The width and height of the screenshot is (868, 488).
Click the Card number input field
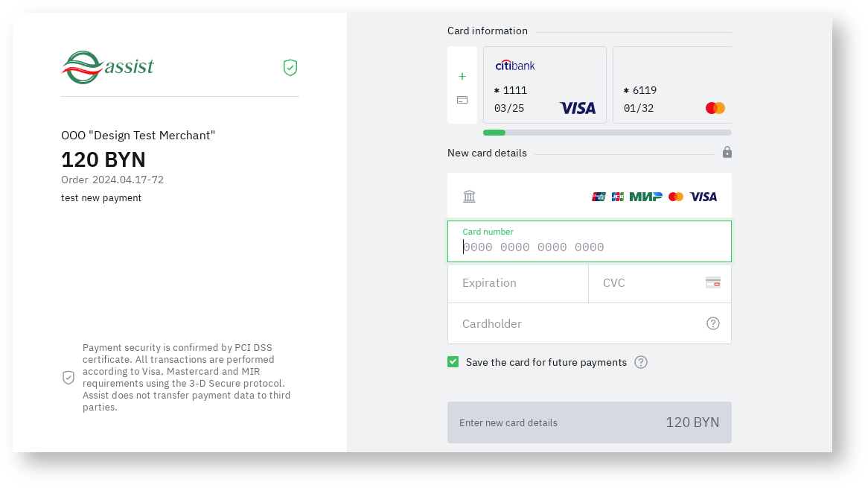[590, 247]
